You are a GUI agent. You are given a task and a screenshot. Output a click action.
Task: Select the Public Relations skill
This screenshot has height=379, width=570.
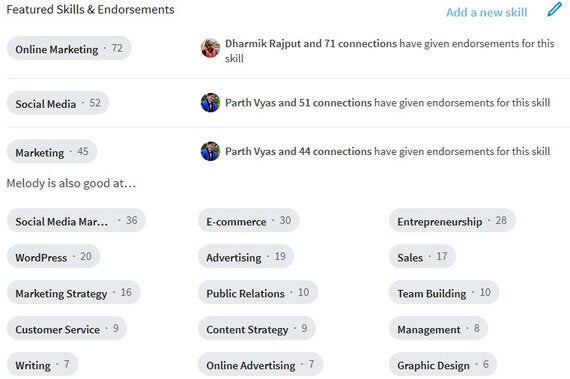(x=258, y=293)
